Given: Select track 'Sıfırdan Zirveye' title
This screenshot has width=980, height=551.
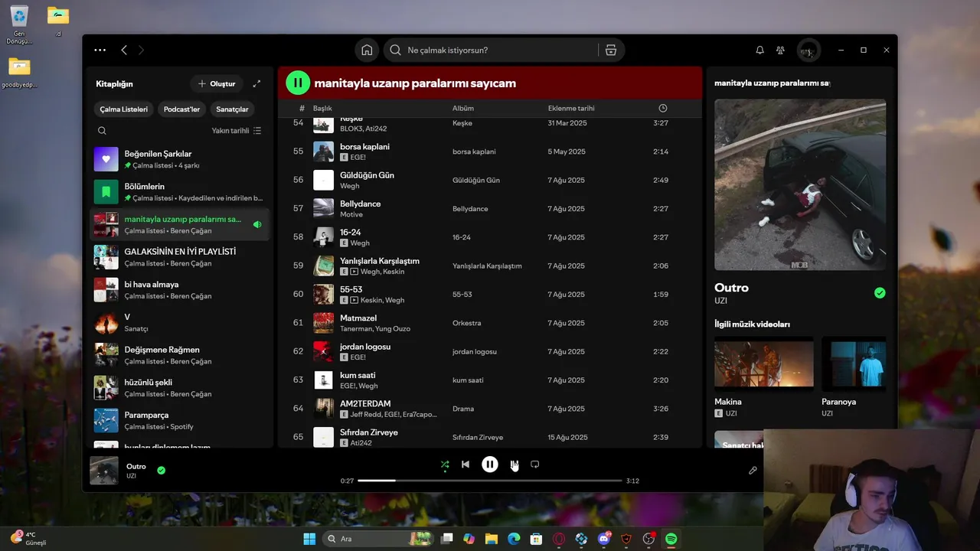Looking at the screenshot, I should (369, 432).
